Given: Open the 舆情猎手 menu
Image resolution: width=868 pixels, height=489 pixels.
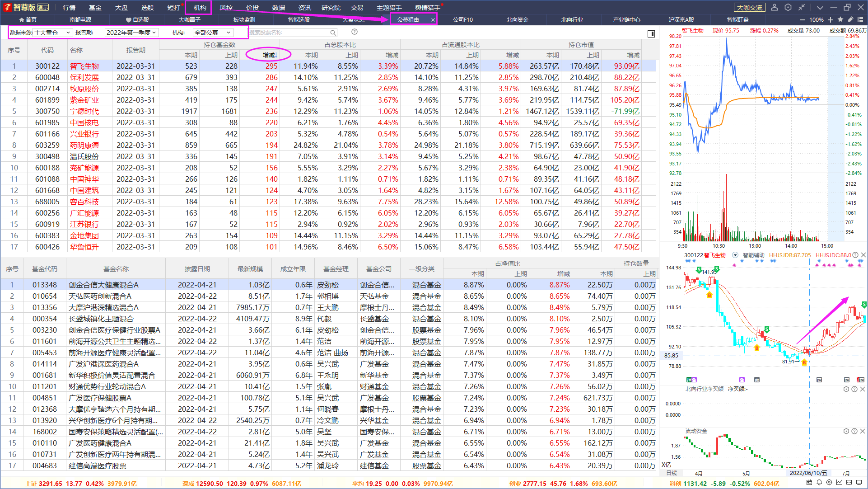Looking at the screenshot, I should point(428,8).
